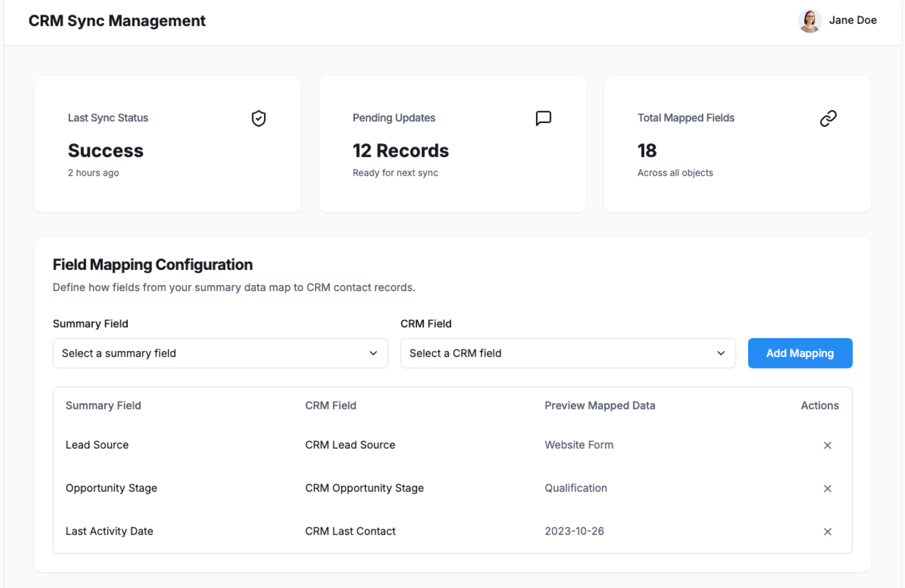Delete the Opportunity Stage mapping
905x588 pixels.
(827, 489)
